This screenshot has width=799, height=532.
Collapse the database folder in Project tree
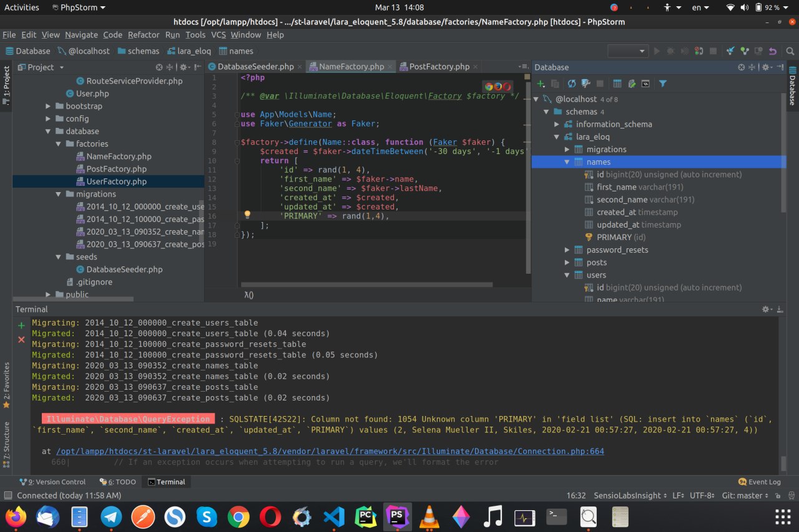point(49,132)
